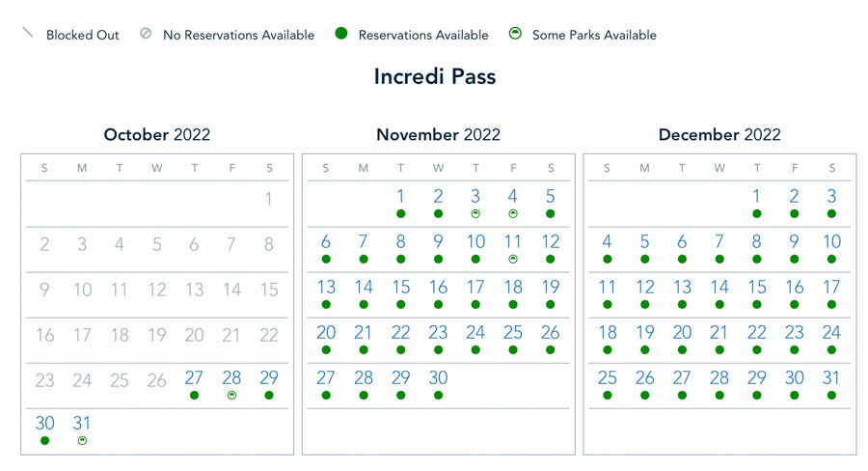
Task: Select October 27 on the calendar
Action: pos(194,379)
